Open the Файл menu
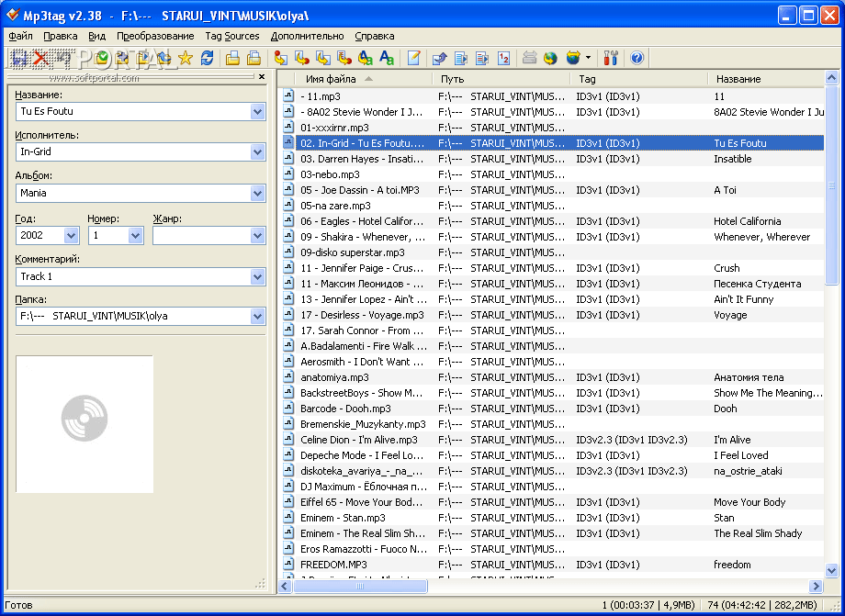The height and width of the screenshot is (616, 845). [21, 36]
